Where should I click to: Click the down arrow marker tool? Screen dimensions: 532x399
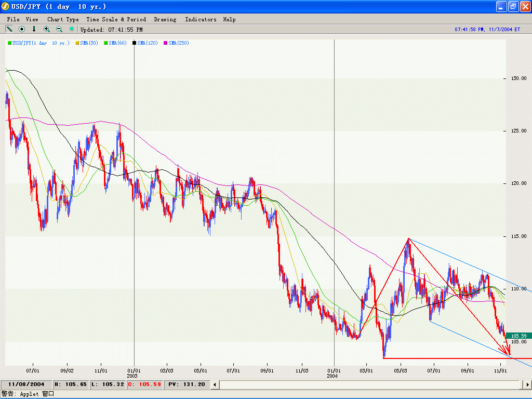[34, 29]
